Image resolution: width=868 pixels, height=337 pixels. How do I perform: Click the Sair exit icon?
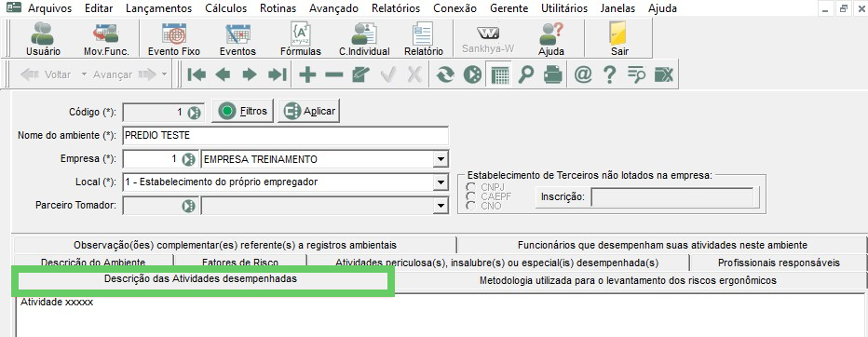pyautogui.click(x=619, y=39)
